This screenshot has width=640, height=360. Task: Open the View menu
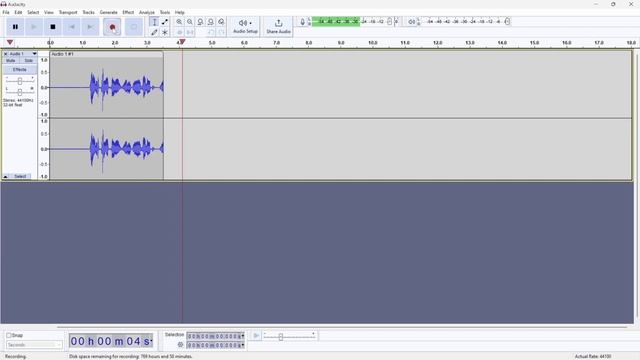tap(49, 12)
